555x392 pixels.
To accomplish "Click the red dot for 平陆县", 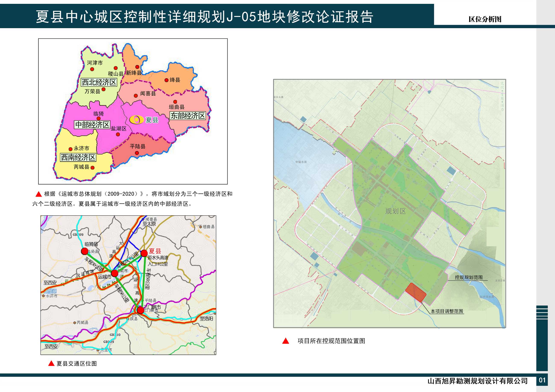I will [x=137, y=153].
